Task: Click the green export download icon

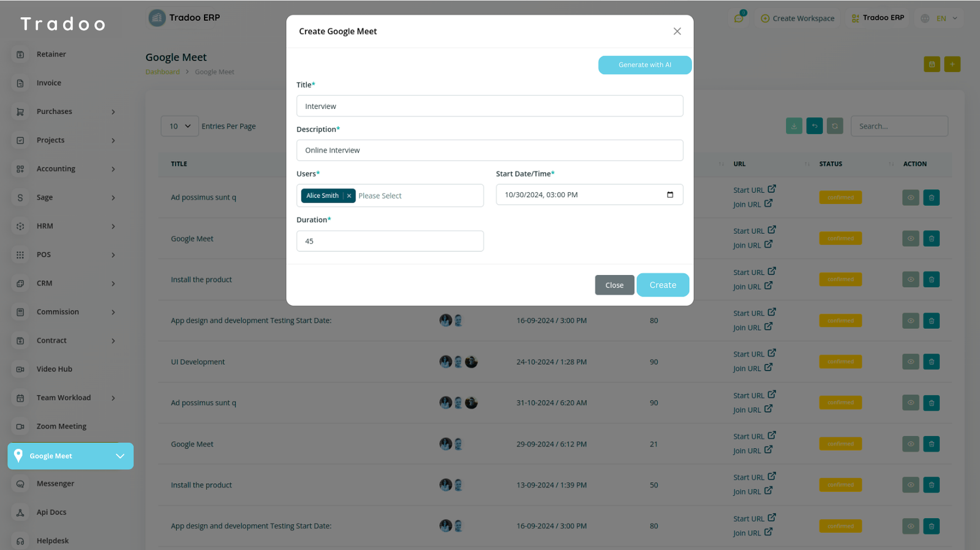Action: [x=794, y=126]
